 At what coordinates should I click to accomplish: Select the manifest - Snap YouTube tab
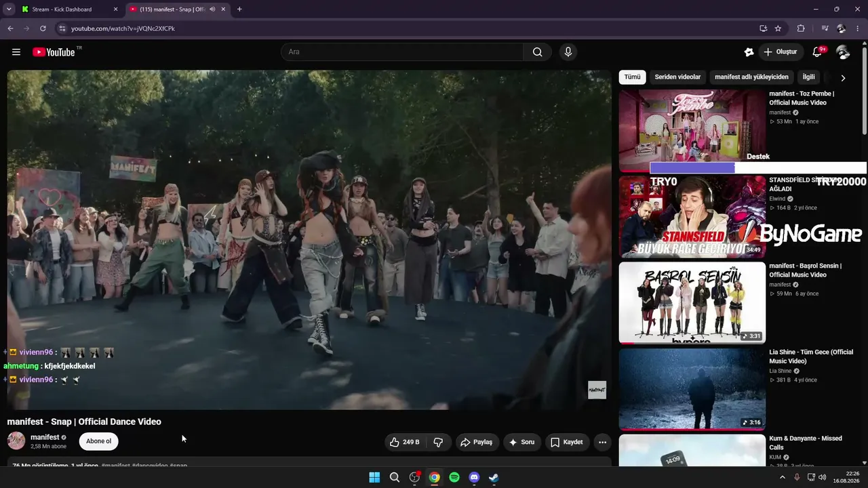tap(178, 9)
